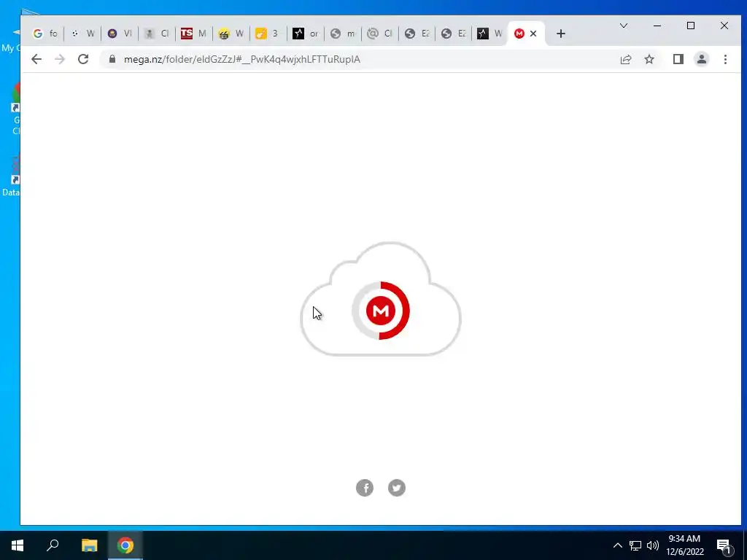
Task: Open MEGA's Twitter page icon
Action: [x=397, y=488]
